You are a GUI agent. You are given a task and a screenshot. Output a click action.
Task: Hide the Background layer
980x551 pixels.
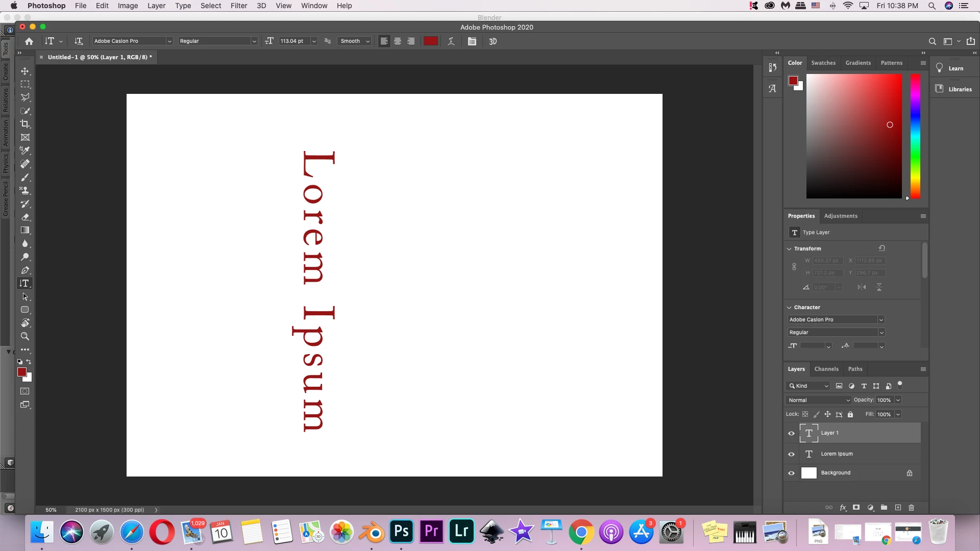coord(791,473)
